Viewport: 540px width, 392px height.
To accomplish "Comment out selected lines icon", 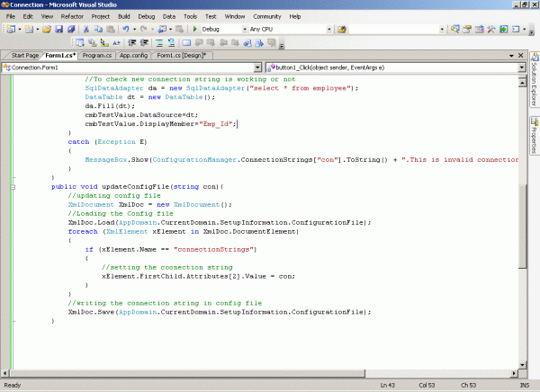I will tap(159, 42).
